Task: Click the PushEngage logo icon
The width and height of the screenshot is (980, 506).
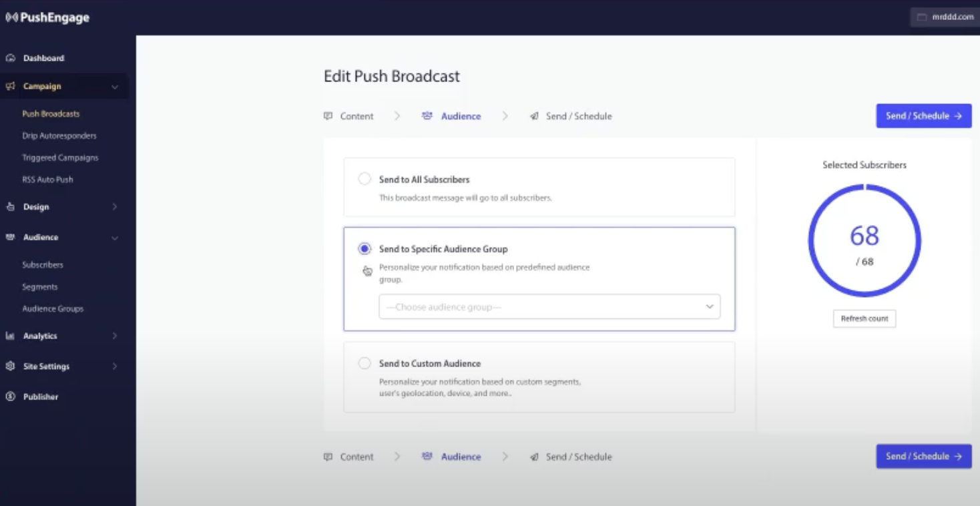Action: (13, 17)
